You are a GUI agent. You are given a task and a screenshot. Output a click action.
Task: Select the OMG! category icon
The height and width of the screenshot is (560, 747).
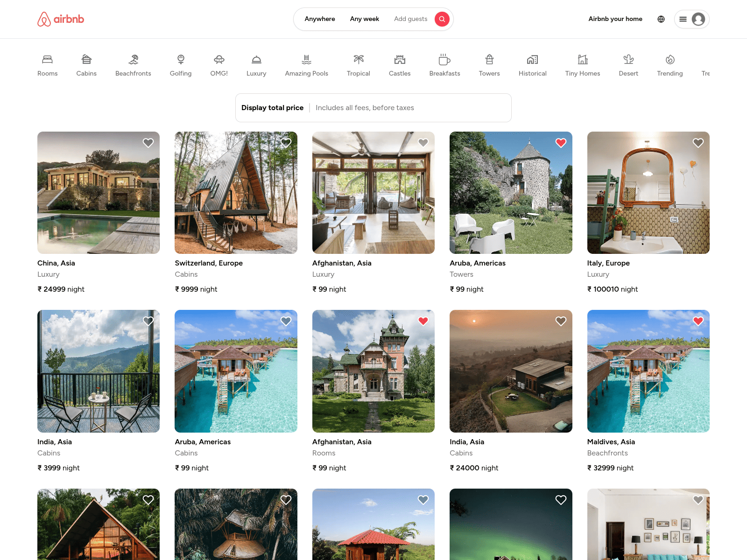point(219,59)
